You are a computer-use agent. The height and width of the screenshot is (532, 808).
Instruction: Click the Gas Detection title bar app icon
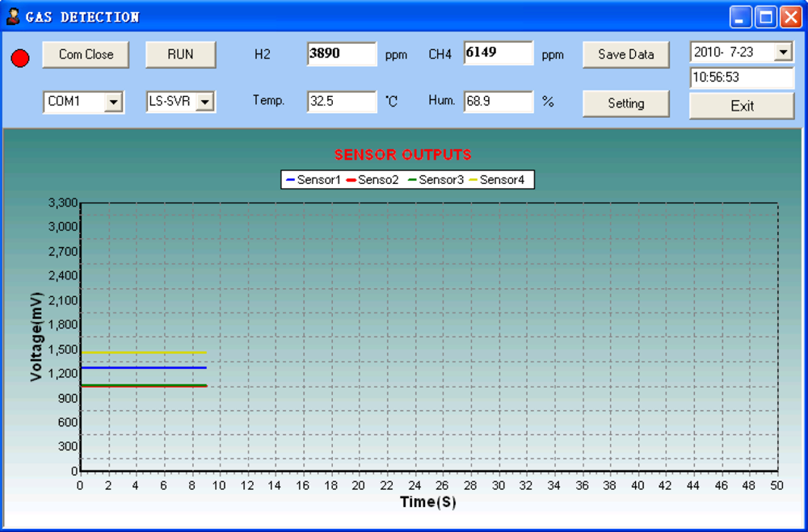(x=13, y=16)
